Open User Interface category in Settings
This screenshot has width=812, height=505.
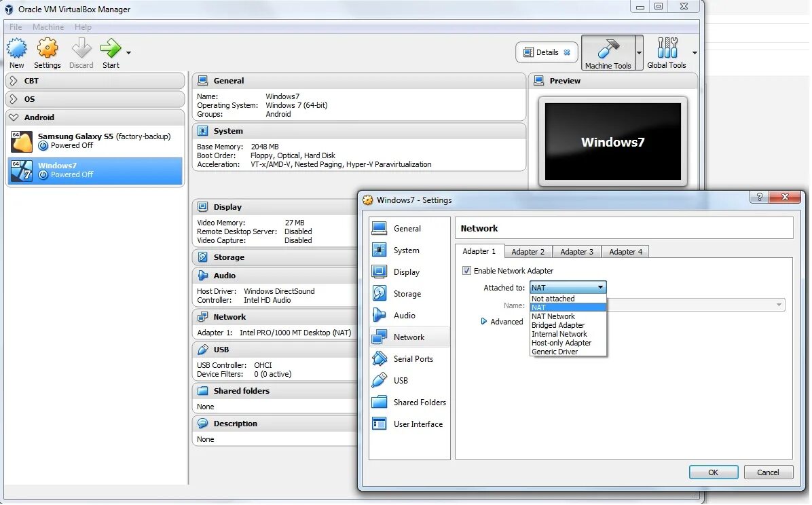[x=409, y=424]
